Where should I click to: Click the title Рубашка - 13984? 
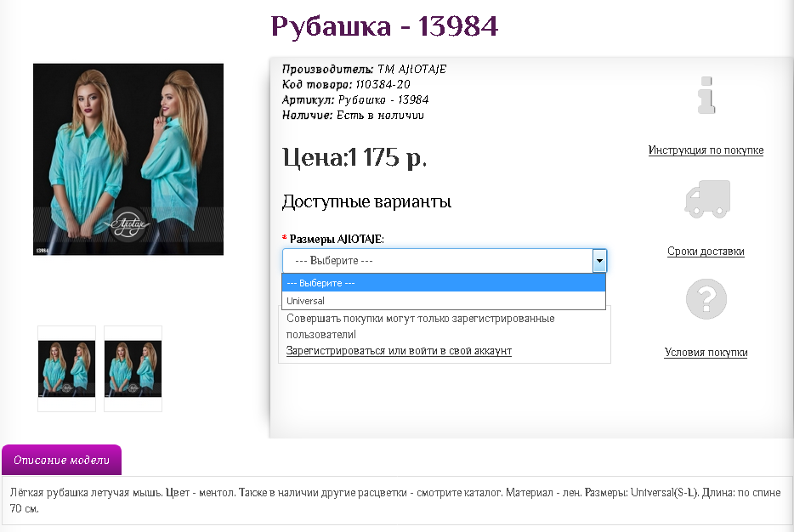tap(384, 25)
